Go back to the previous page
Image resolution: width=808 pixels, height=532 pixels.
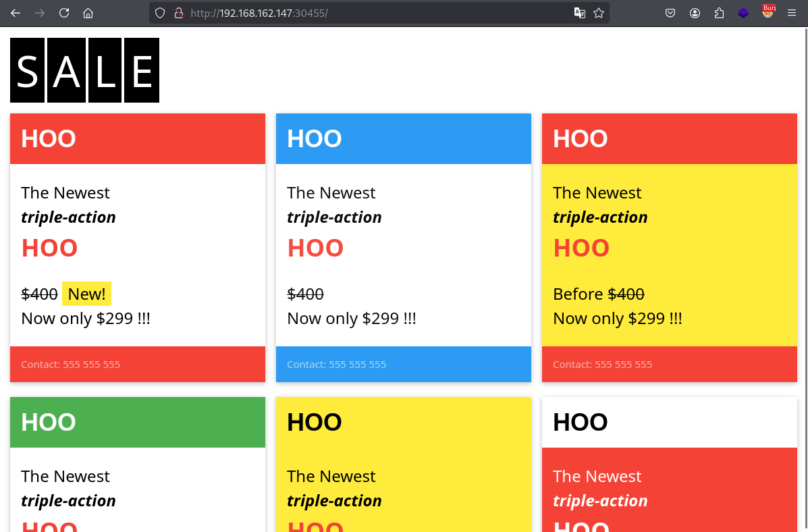[x=16, y=13]
